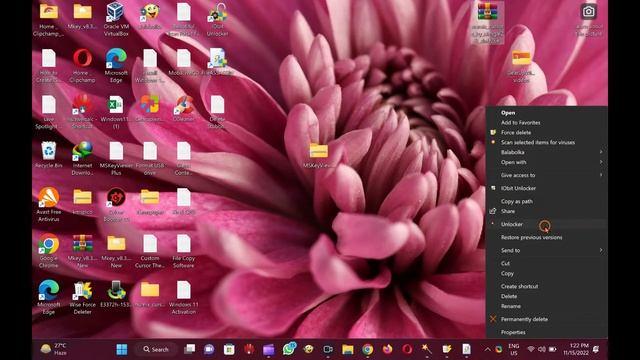Expand the Open with submenu
Screen dimensions: 640x360
tap(546, 162)
